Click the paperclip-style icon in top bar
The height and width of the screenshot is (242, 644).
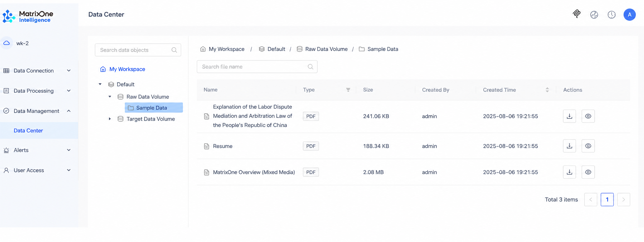point(576,14)
